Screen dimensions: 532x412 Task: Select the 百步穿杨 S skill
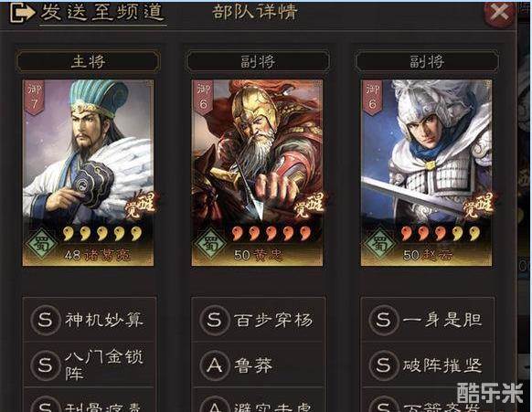coord(259,320)
